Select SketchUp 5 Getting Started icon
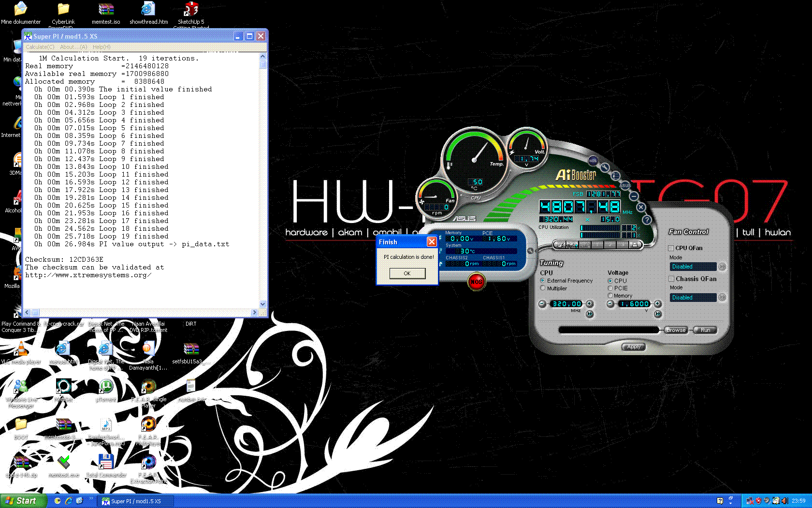Screen dimensions: 812x508 click(191, 15)
